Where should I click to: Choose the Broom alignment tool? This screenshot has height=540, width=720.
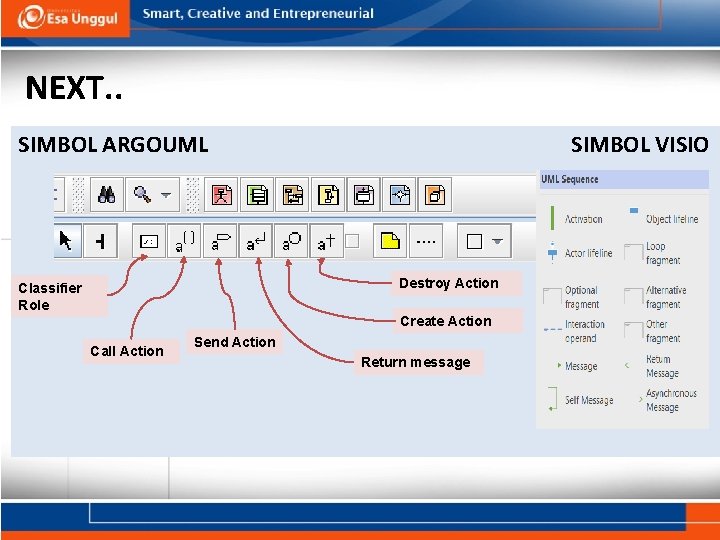[x=101, y=241]
